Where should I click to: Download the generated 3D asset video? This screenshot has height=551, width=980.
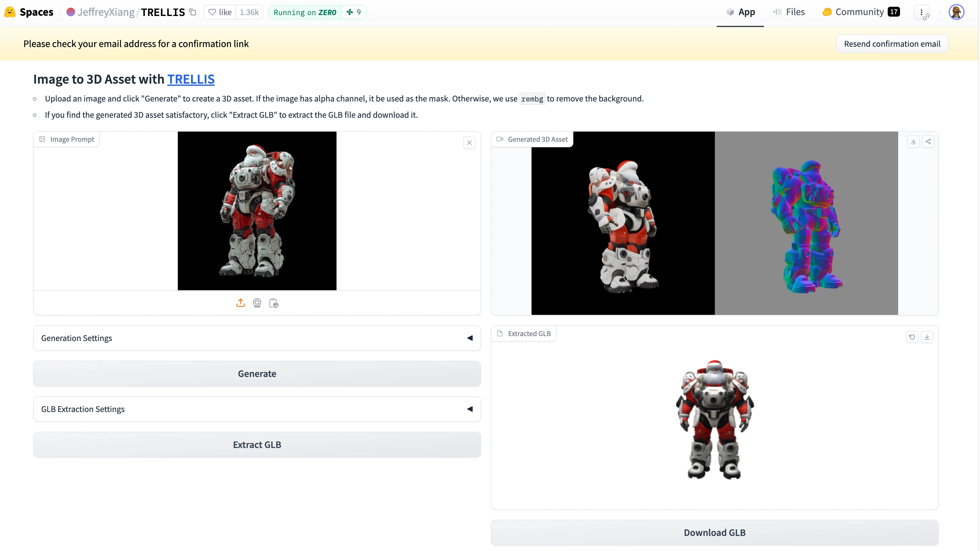pyautogui.click(x=913, y=141)
